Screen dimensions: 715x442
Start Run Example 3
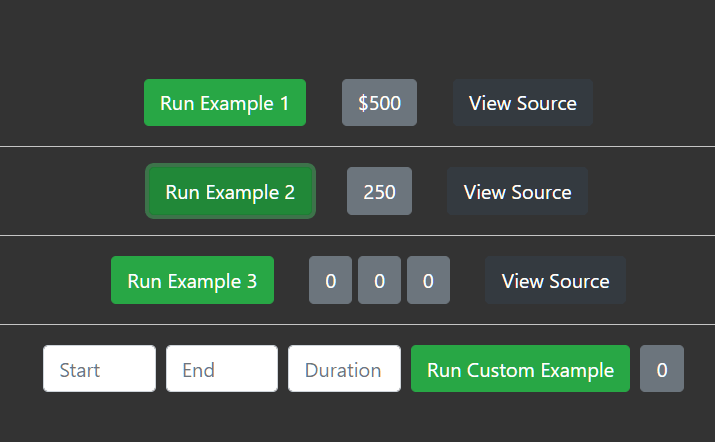pos(192,281)
